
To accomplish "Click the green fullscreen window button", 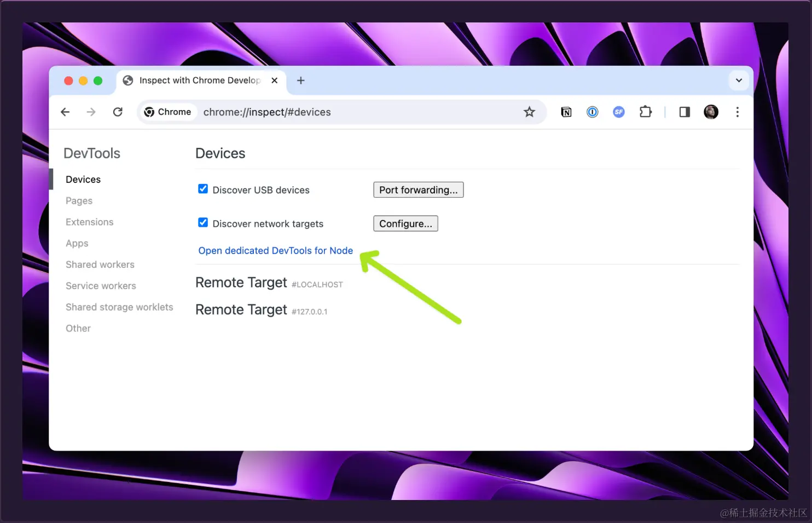I will click(98, 81).
